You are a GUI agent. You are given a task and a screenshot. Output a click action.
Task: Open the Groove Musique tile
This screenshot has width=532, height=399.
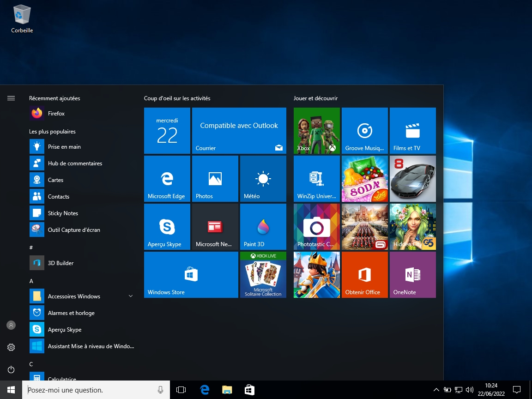(x=365, y=131)
